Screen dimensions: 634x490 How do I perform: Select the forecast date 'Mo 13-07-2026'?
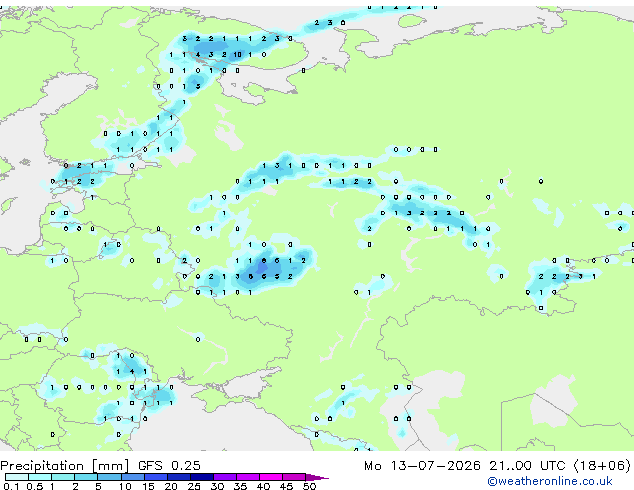pos(422,466)
